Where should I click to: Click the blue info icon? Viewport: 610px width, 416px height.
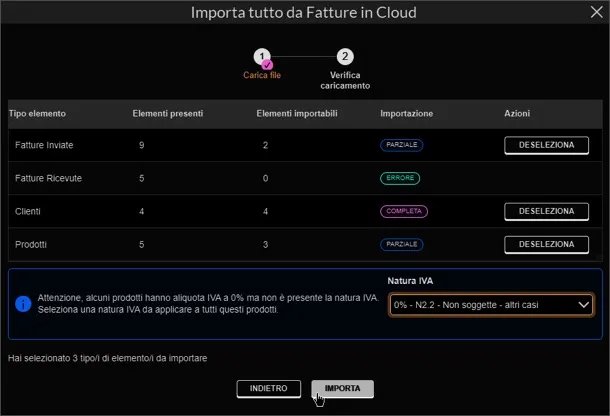coord(23,304)
